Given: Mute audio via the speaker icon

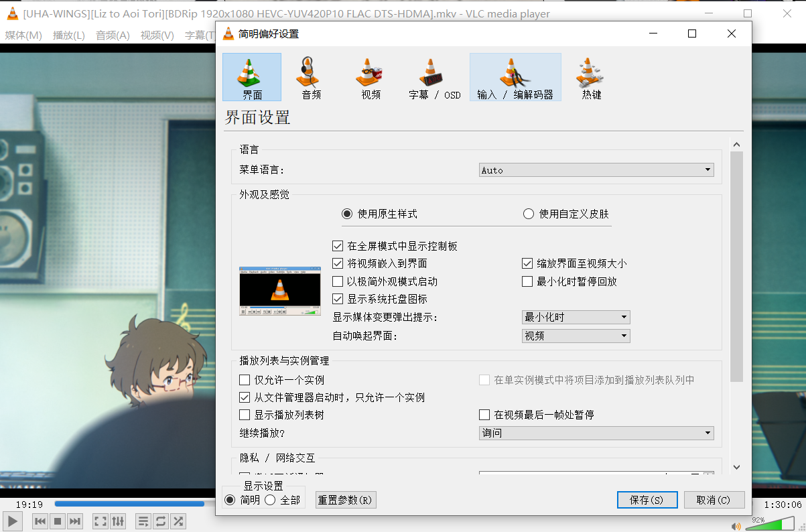Looking at the screenshot, I should point(736,526).
